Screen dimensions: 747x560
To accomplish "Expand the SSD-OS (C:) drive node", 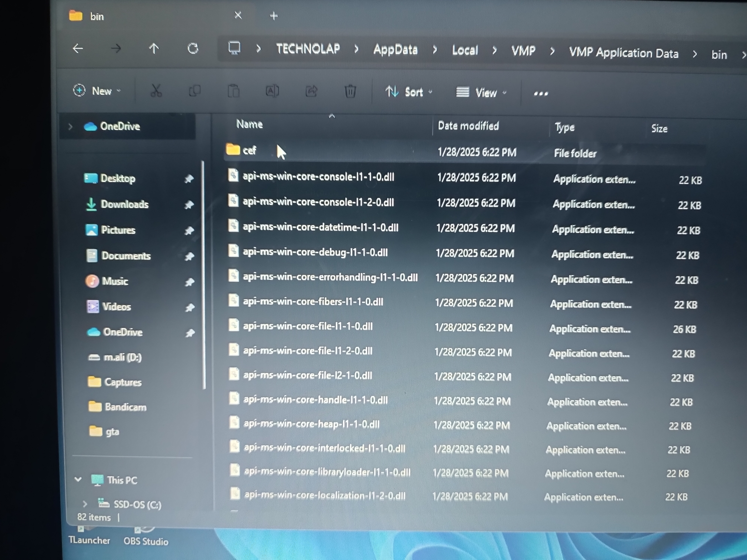I will click(85, 504).
